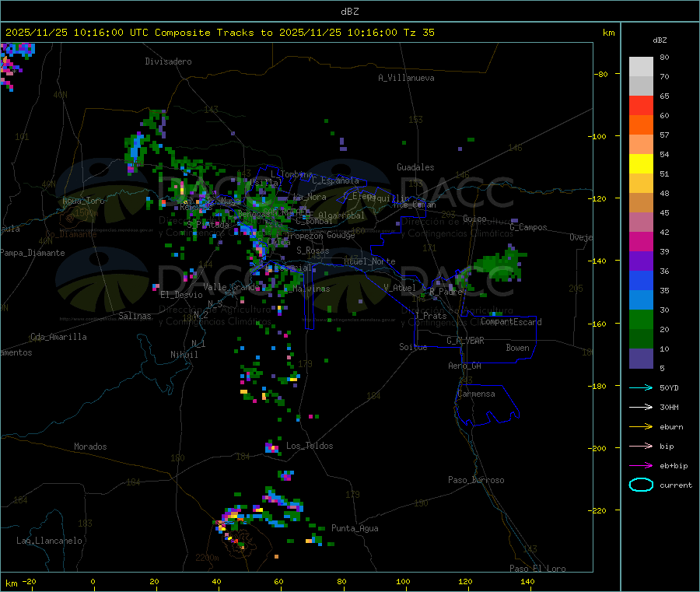
Task: Click the yellow eburn arrow in legend
Action: coord(641,427)
